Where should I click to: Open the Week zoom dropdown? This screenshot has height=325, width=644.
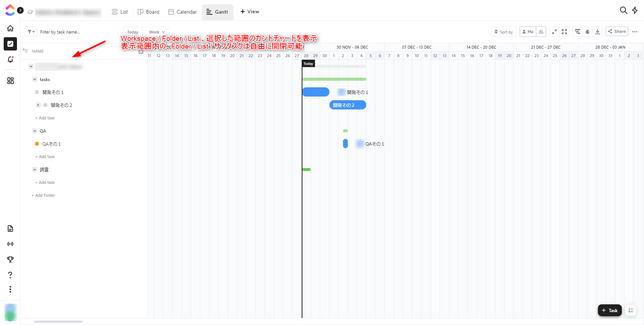click(157, 32)
